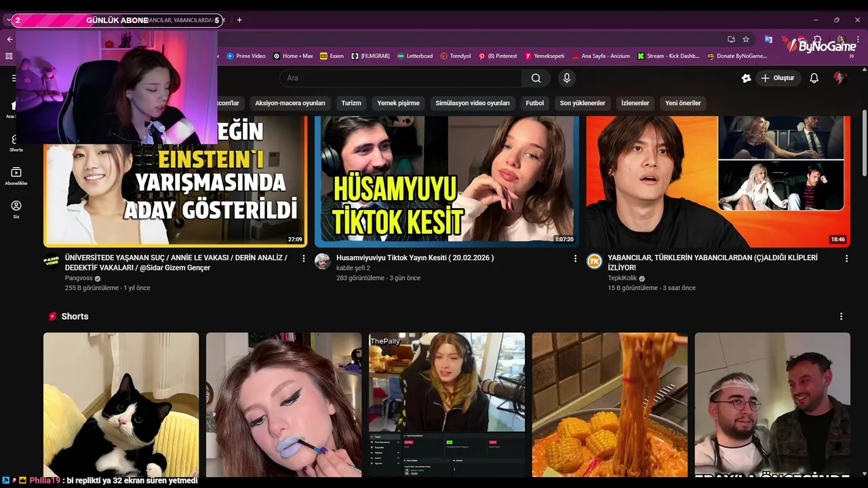Select the İzlenenler filter chip

(635, 103)
